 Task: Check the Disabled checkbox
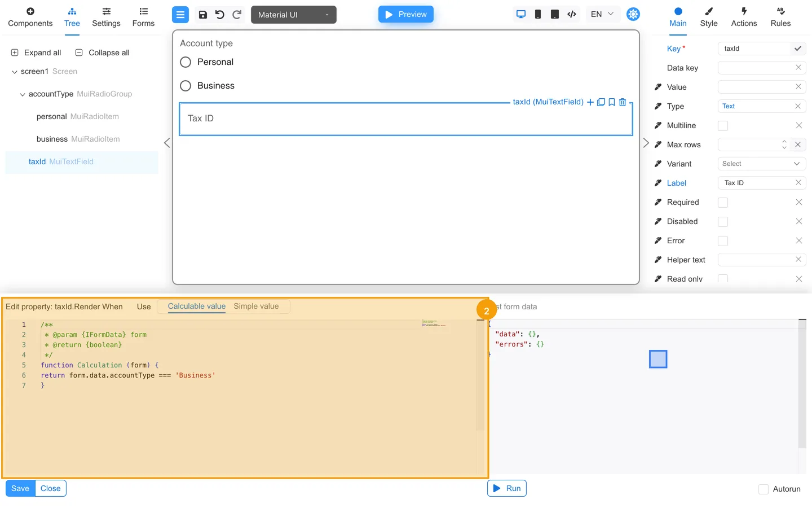tap(723, 222)
